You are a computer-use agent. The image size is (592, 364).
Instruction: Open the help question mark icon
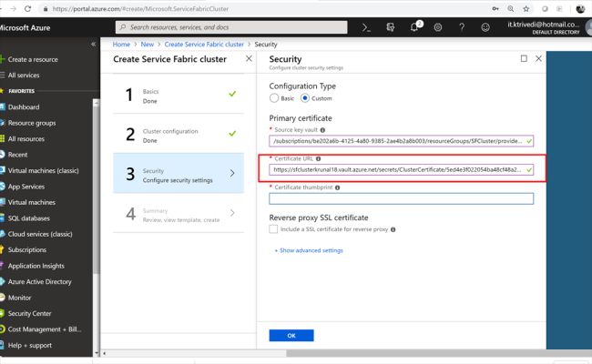tap(462, 27)
